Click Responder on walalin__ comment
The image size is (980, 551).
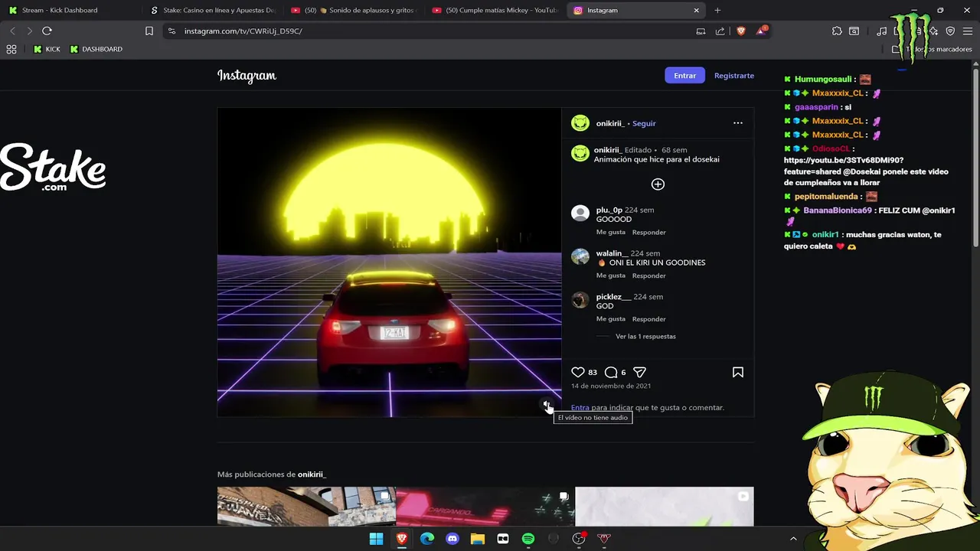pos(649,275)
